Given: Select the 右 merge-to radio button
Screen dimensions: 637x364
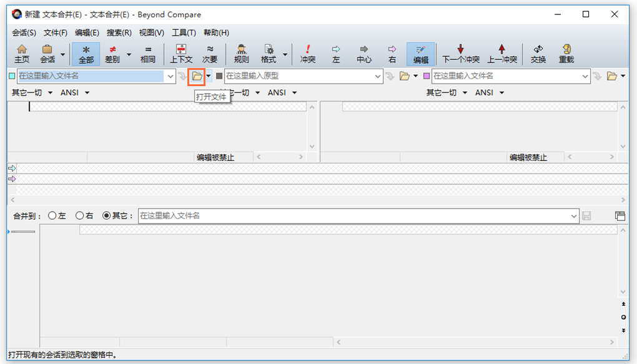Looking at the screenshot, I should coord(79,215).
